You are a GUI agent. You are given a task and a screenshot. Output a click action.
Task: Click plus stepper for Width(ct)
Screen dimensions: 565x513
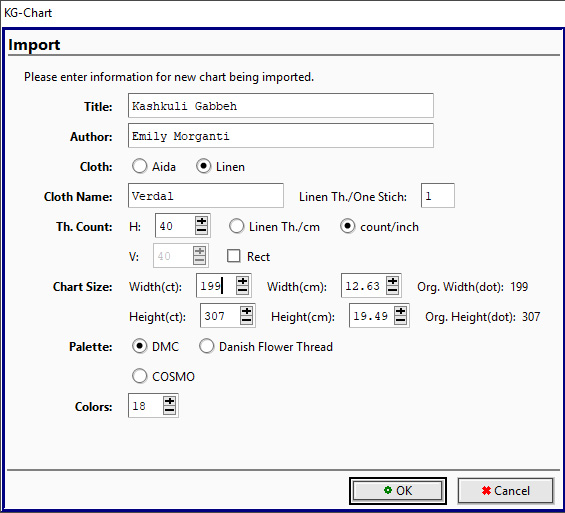243,281
